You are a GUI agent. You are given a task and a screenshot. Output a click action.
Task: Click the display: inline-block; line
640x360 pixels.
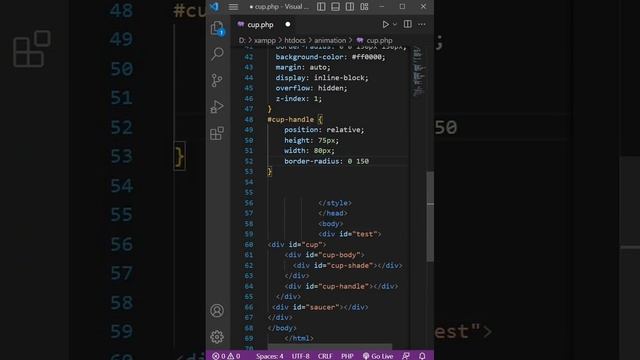[x=322, y=78]
